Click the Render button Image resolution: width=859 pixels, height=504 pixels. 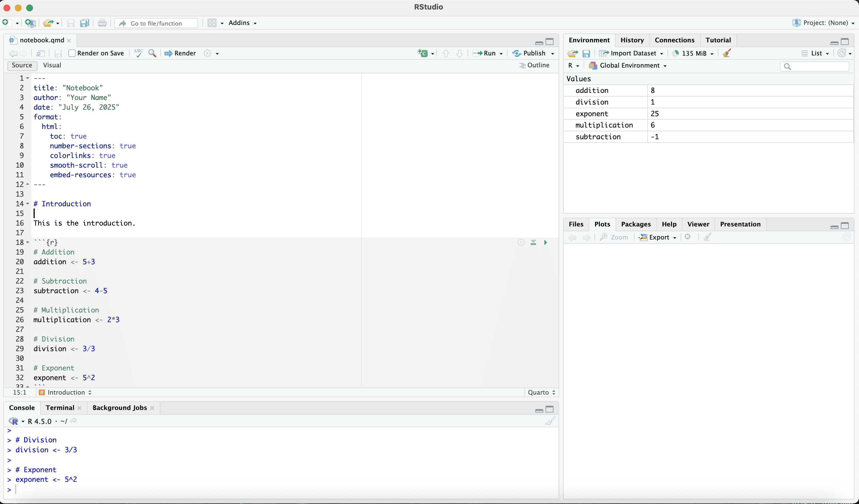[x=180, y=53]
